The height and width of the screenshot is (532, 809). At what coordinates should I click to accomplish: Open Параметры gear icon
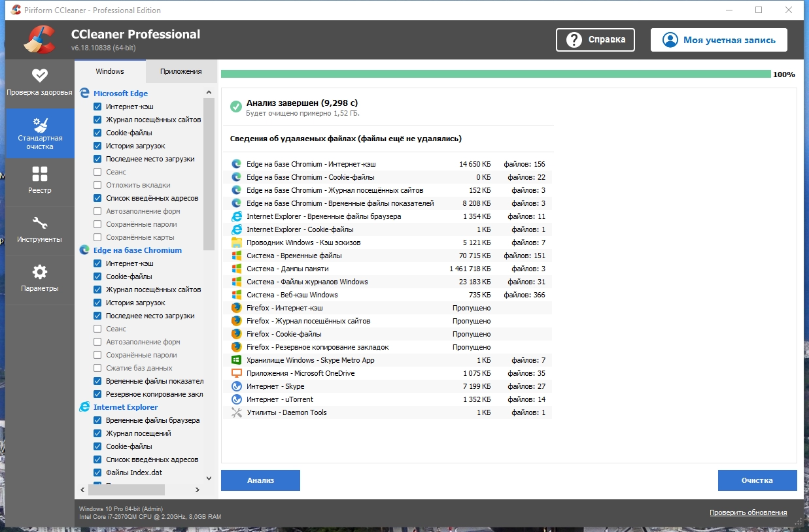click(x=40, y=272)
